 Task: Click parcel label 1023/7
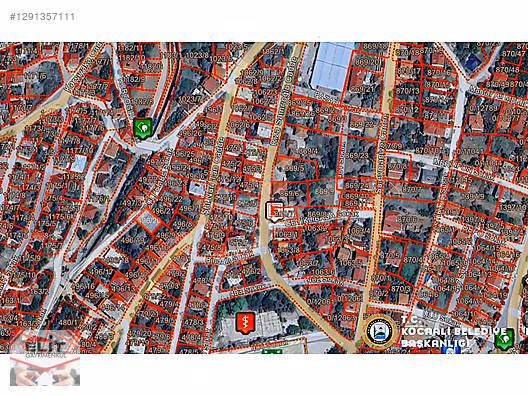tap(189, 99)
